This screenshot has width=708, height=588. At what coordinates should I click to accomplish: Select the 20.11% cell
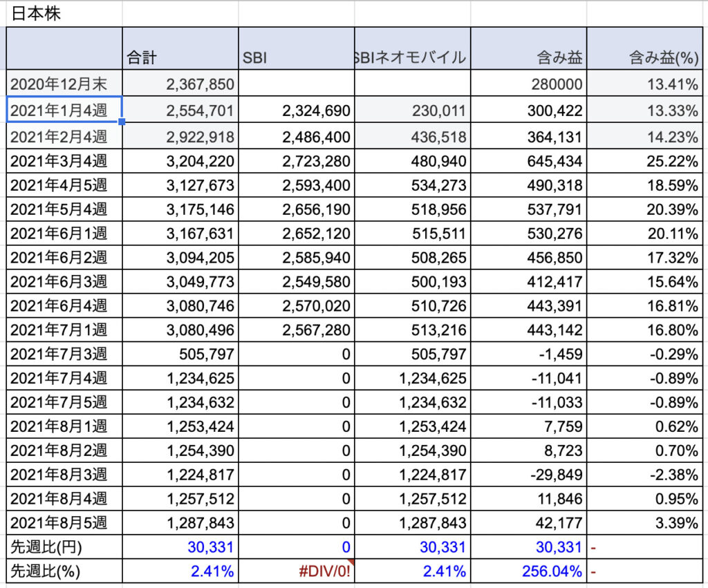(x=644, y=234)
